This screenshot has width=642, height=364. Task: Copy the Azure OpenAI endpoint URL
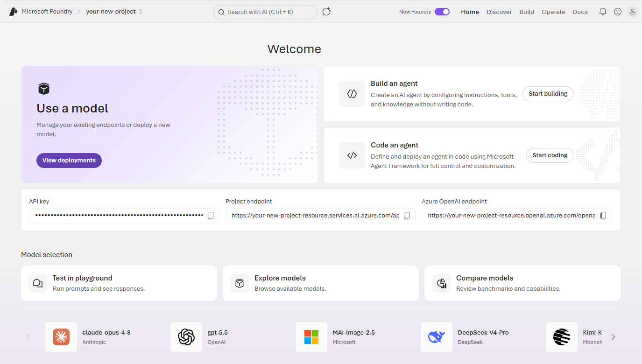(x=603, y=216)
